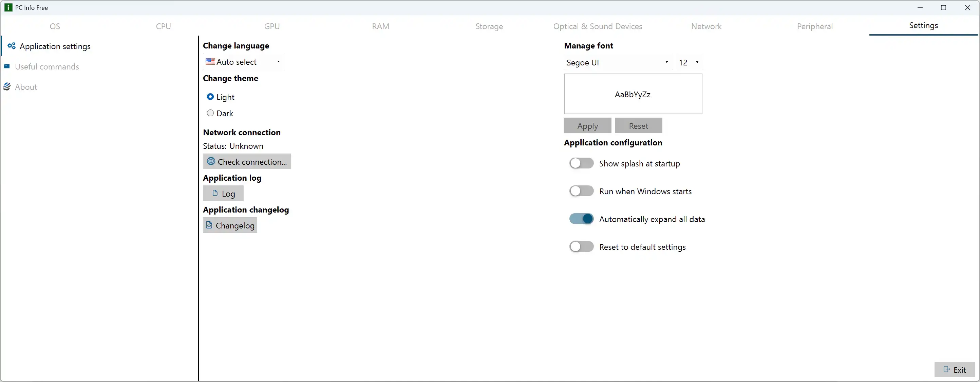This screenshot has height=382, width=980.
Task: Click the Reset font button
Action: click(638, 126)
